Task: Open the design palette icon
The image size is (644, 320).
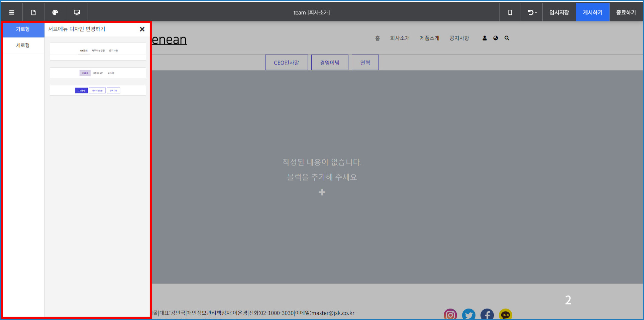Action: [55, 12]
